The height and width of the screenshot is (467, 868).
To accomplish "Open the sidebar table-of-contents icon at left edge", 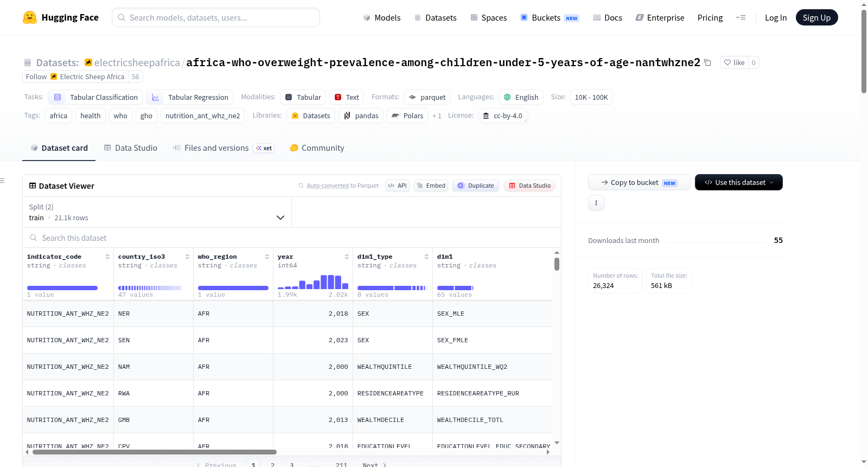I will 3,181.
